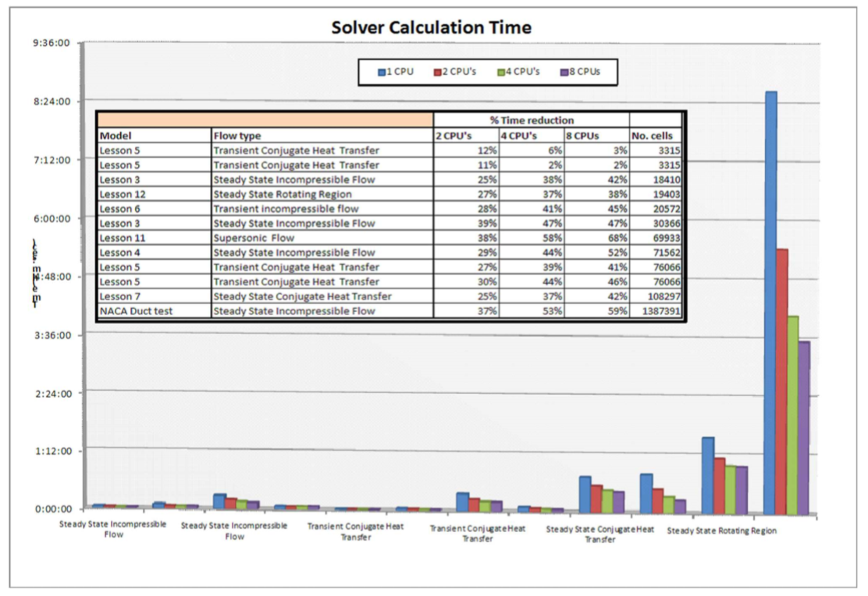Image resolution: width=868 pixels, height=596 pixels.
Task: Select the Lesson 12 table cell
Action: (x=123, y=194)
